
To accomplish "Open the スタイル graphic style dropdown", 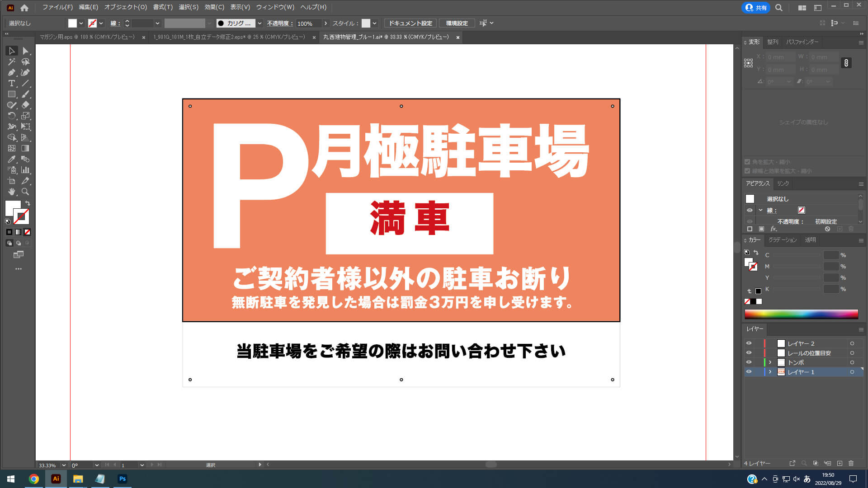I will pos(374,23).
